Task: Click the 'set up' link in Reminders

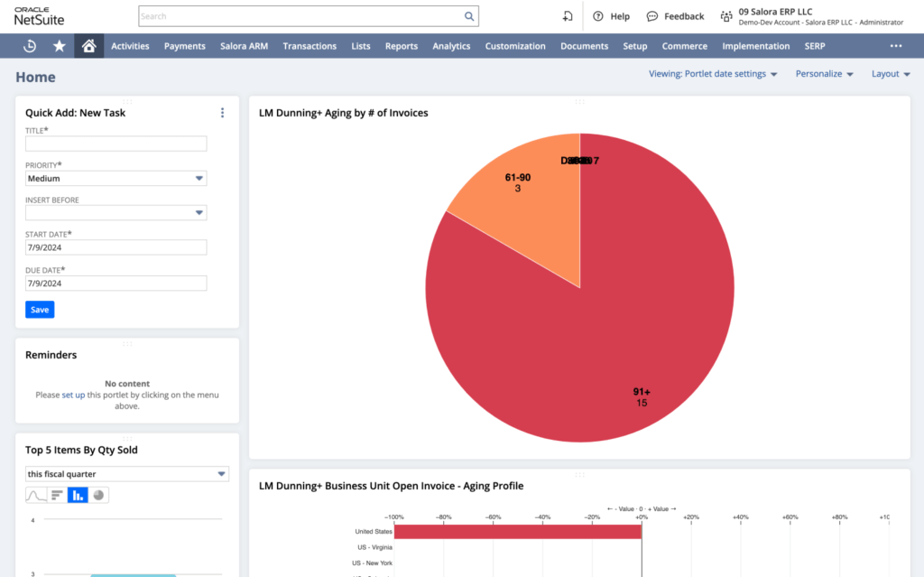Action: pyautogui.click(x=73, y=395)
